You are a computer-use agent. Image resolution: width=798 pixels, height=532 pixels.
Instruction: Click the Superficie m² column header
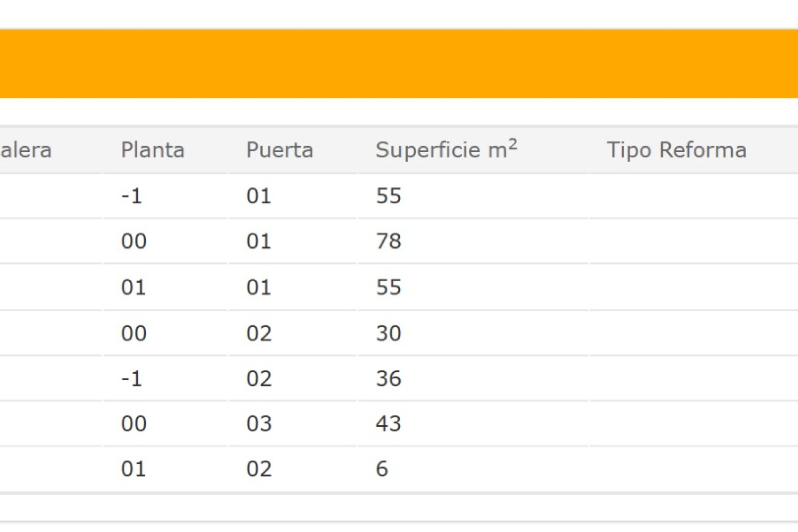point(446,150)
